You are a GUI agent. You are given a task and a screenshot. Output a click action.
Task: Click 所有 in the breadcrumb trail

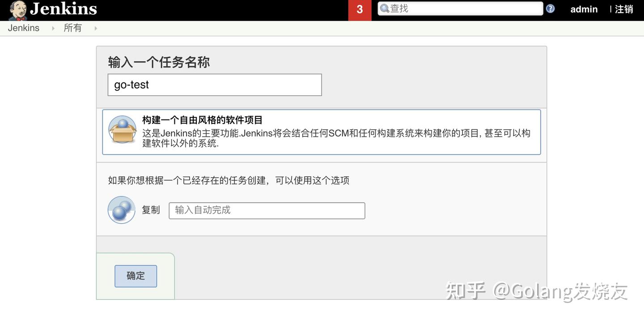(x=73, y=28)
